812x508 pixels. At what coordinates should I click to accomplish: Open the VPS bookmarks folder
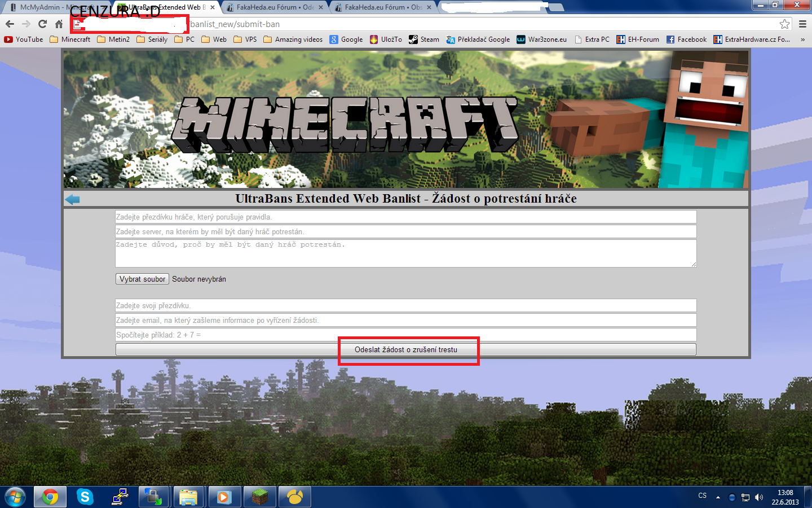click(x=245, y=40)
